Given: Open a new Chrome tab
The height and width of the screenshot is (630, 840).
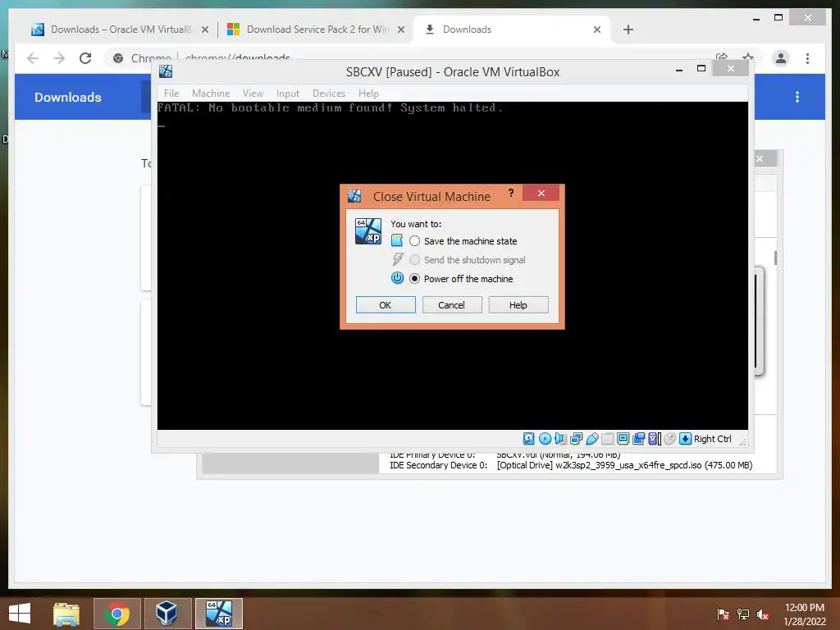Looking at the screenshot, I should [x=628, y=30].
